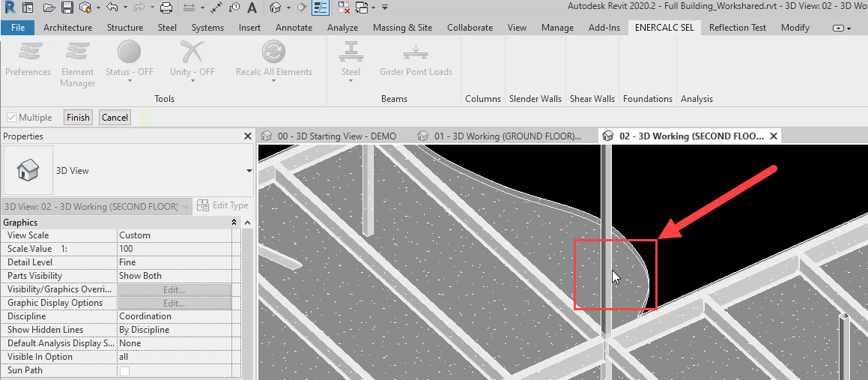Click the Parts Visibility value Show Both

(174, 276)
